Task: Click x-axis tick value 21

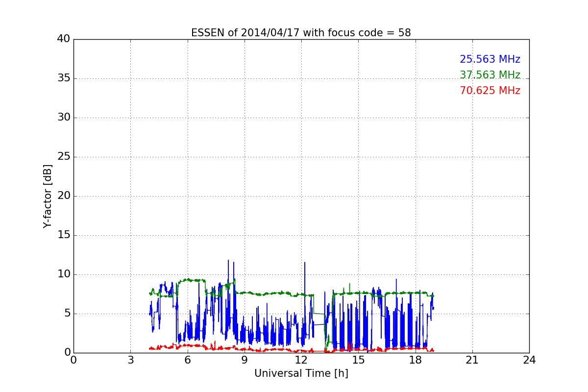Action: [472, 360]
